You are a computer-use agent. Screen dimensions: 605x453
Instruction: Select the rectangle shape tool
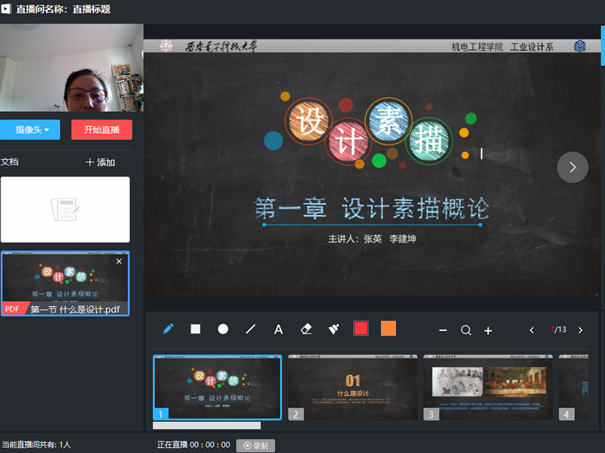[196, 329]
